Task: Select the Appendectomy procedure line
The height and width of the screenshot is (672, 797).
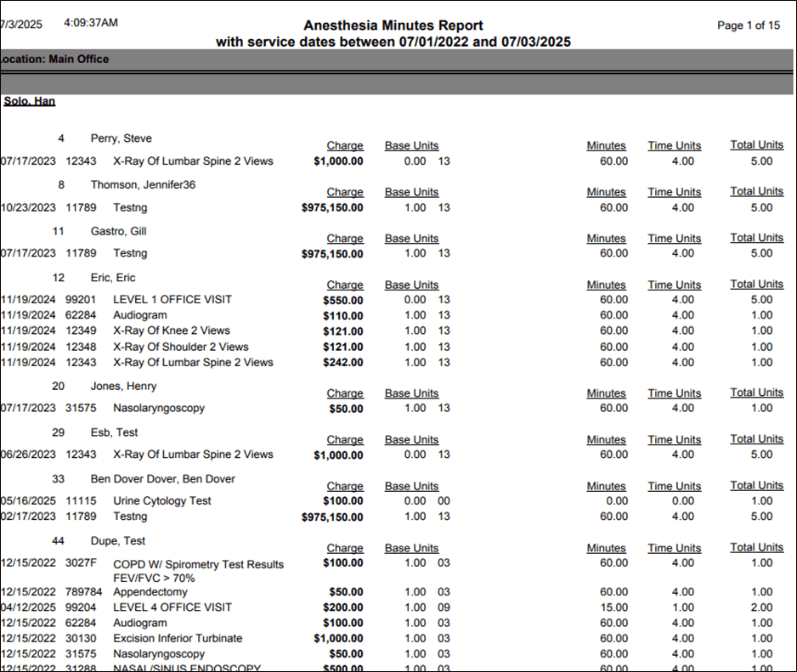Action: click(x=150, y=591)
